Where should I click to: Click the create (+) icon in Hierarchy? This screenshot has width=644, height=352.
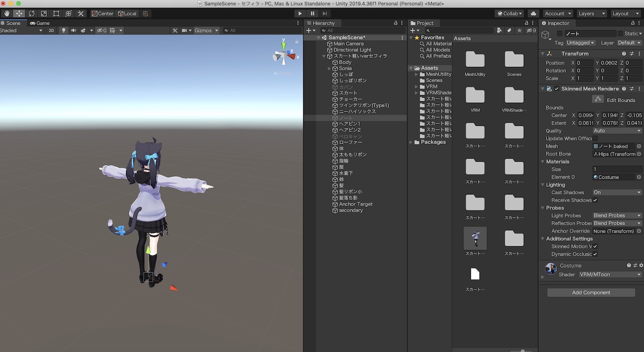tap(309, 30)
